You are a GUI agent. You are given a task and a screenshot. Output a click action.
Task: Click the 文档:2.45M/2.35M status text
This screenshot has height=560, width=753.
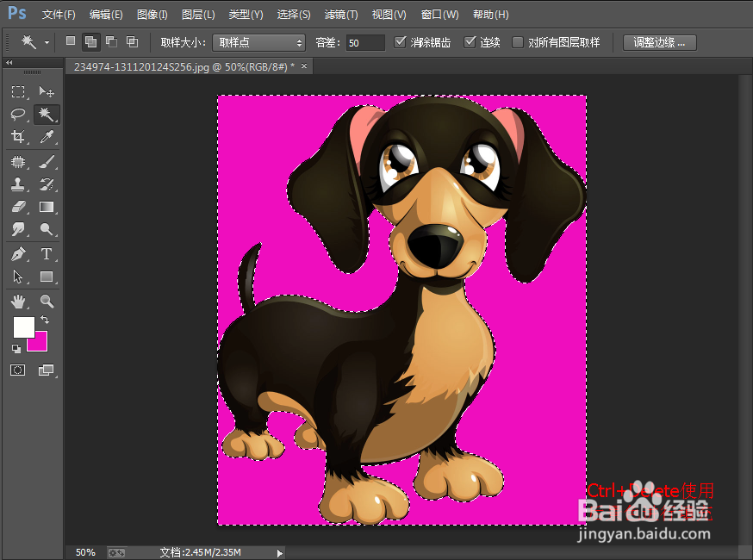(200, 553)
